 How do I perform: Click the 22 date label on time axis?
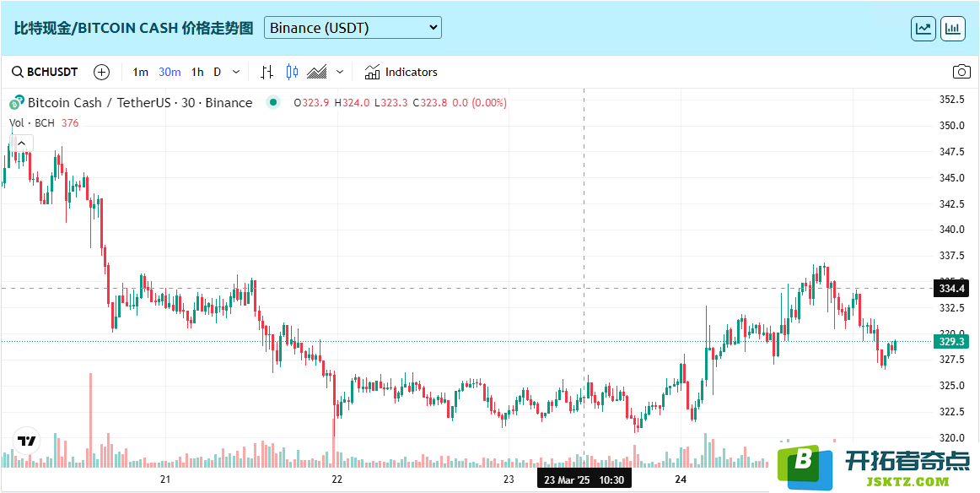click(x=337, y=479)
